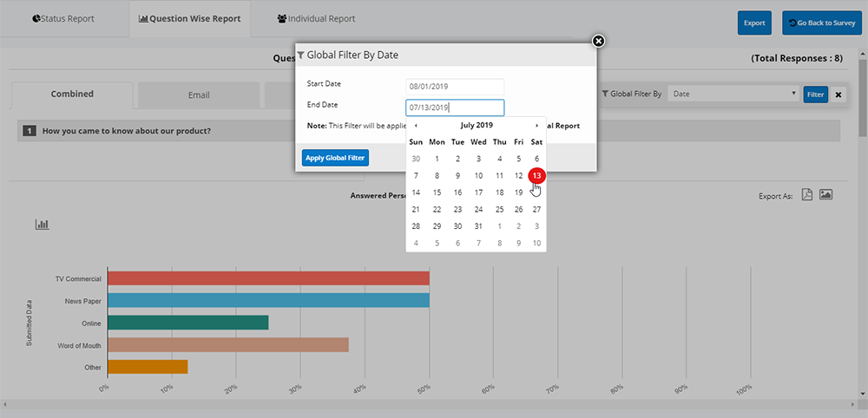The width and height of the screenshot is (868, 418).
Task: Click Go Back to Survey button
Action: (822, 23)
